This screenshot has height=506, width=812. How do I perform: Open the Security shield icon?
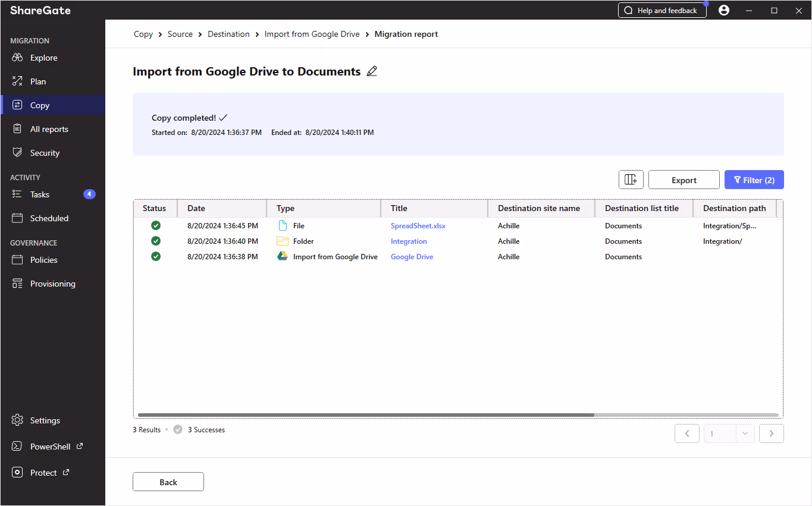[x=17, y=153]
